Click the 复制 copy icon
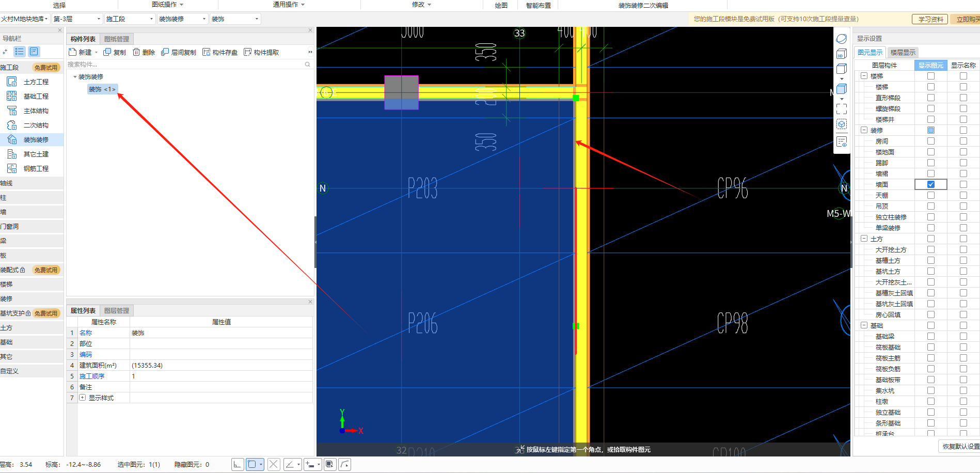Viewport: 980px width, 473px height. (x=107, y=52)
